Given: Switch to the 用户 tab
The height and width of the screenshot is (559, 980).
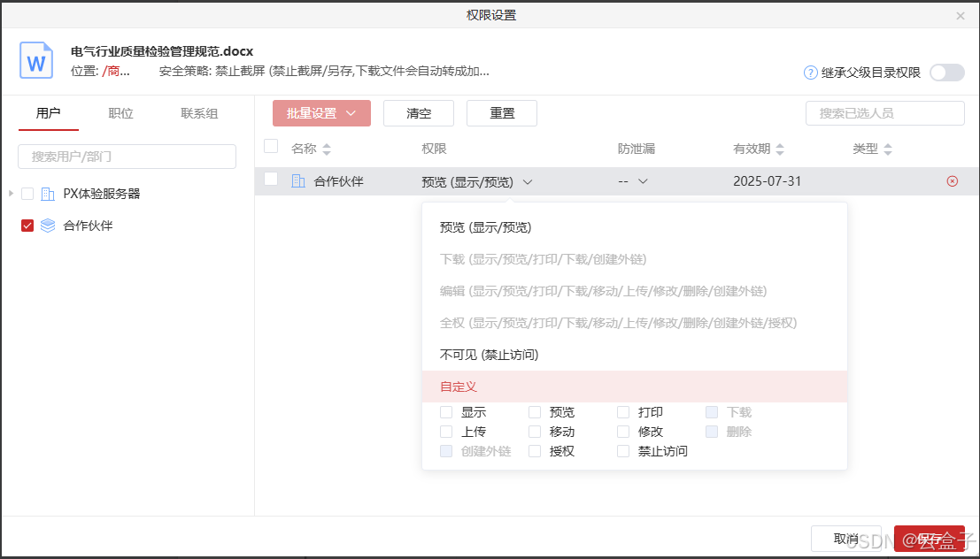Looking at the screenshot, I should 48,113.
